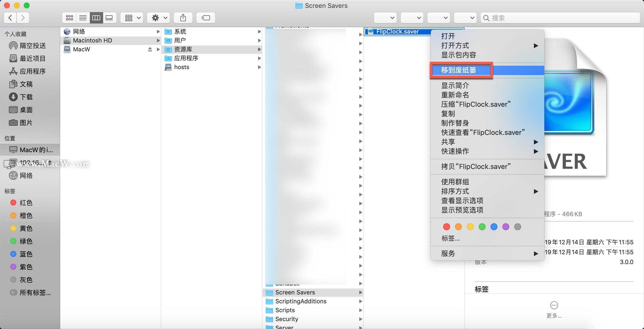Switch to list view in toolbar
The height and width of the screenshot is (329, 644).
(83, 18)
